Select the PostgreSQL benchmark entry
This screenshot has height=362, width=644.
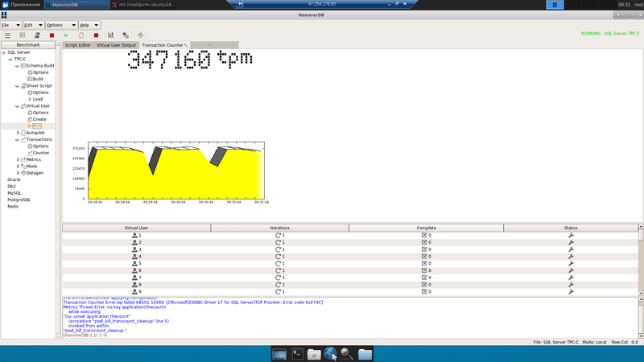click(19, 200)
